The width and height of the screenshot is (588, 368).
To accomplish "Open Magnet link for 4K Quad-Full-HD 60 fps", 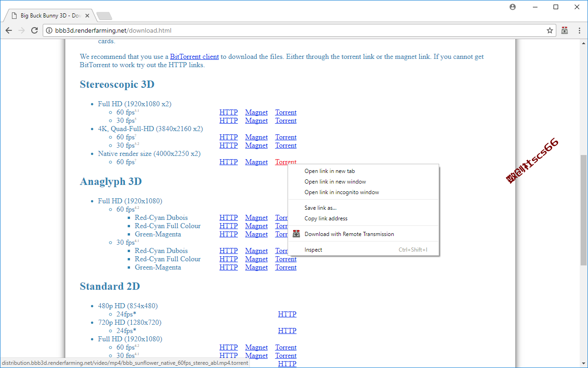I will point(256,137).
